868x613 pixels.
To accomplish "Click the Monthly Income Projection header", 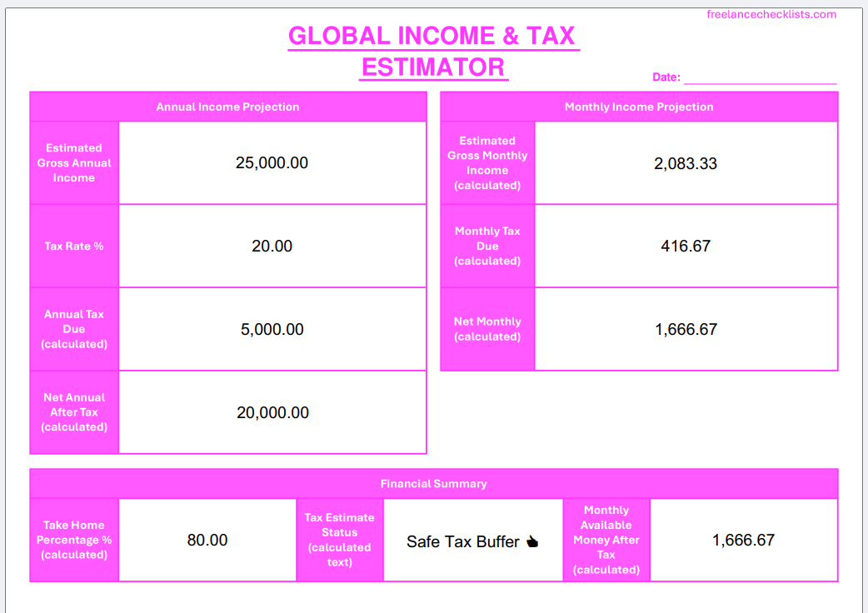I will pyautogui.click(x=639, y=107).
